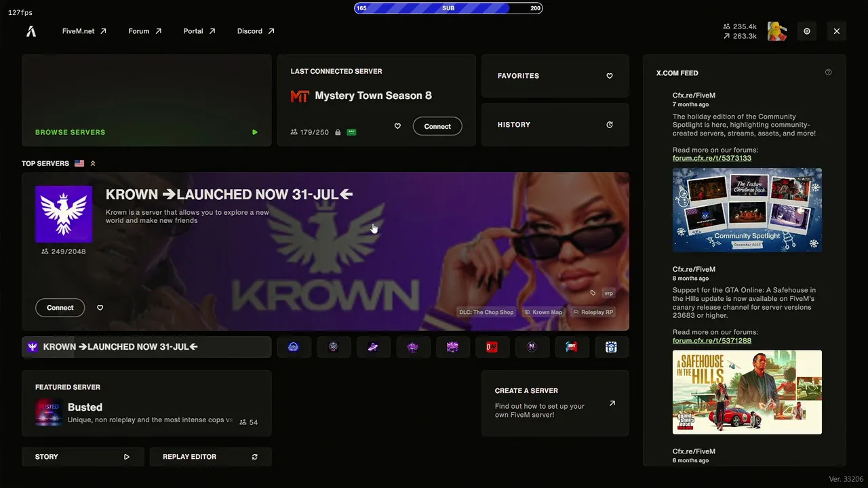Favorite the KROWN server with the heart
The height and width of the screenshot is (488, 868).
click(100, 308)
